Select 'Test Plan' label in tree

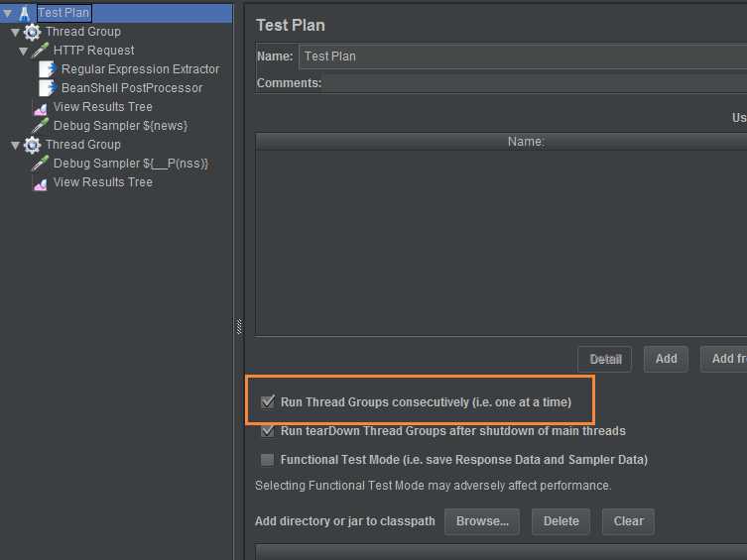tap(63, 13)
